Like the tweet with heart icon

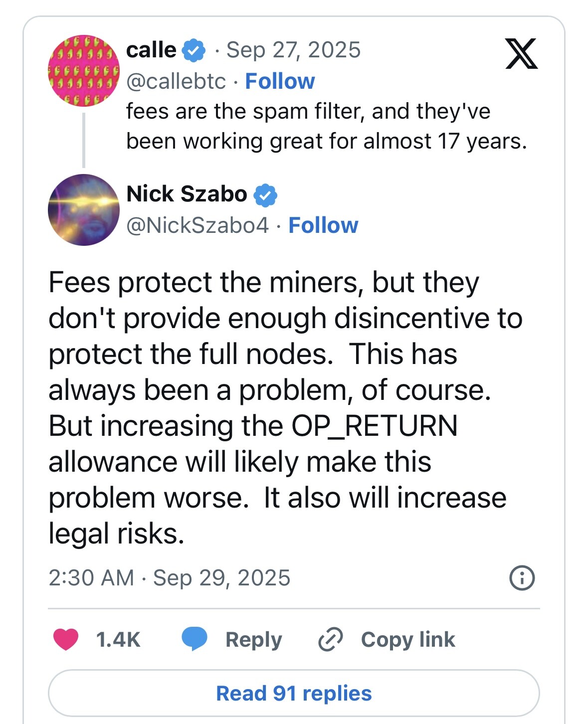pyautogui.click(x=66, y=640)
